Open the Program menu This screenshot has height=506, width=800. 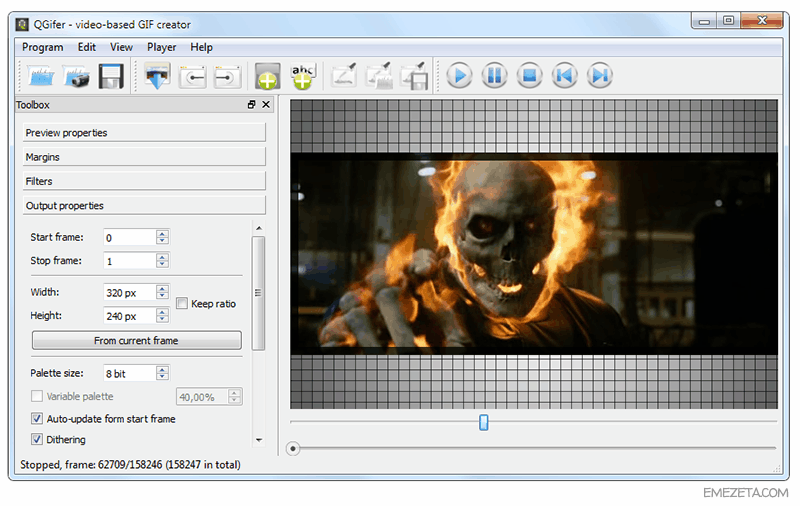[42, 47]
